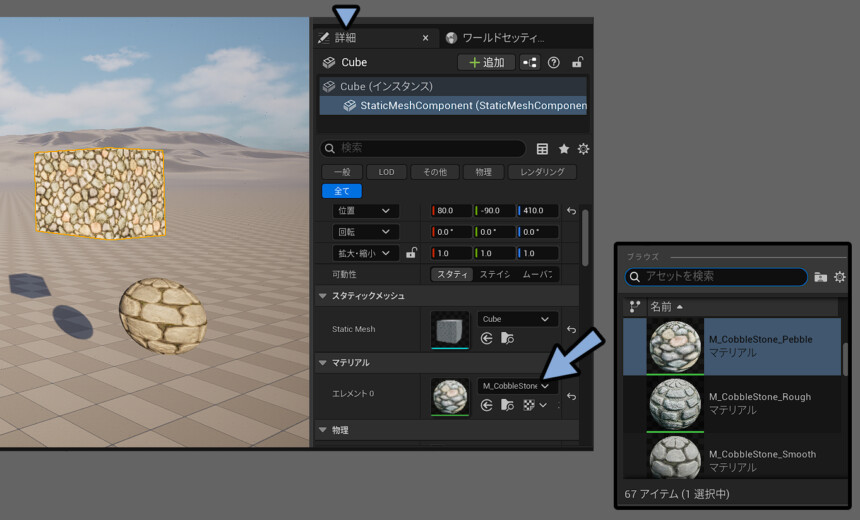Browse to エレメント 0 material in Content Browser

507,405
